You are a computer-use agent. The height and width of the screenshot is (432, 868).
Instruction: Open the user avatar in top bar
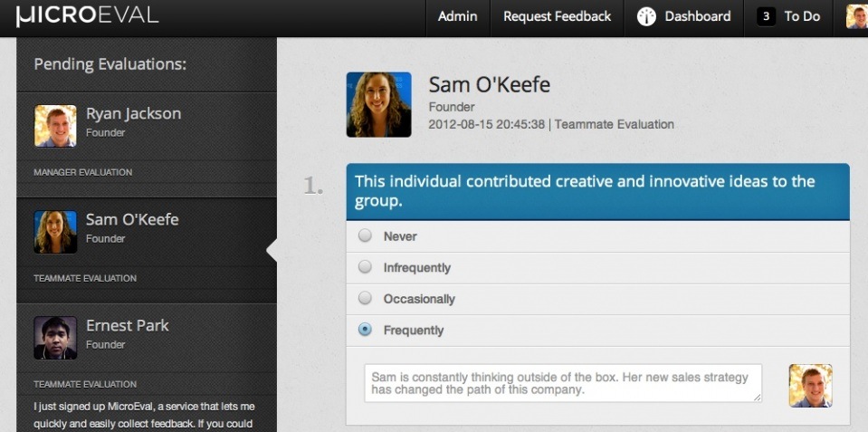(856, 16)
